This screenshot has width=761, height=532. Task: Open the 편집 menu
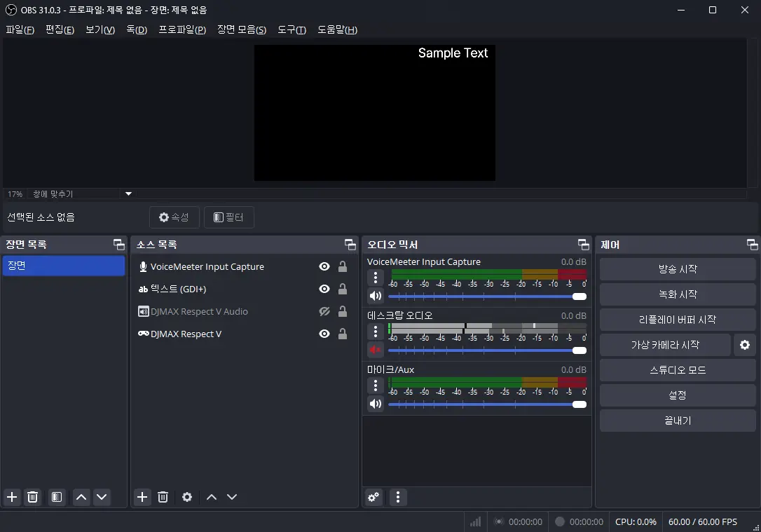(60, 29)
